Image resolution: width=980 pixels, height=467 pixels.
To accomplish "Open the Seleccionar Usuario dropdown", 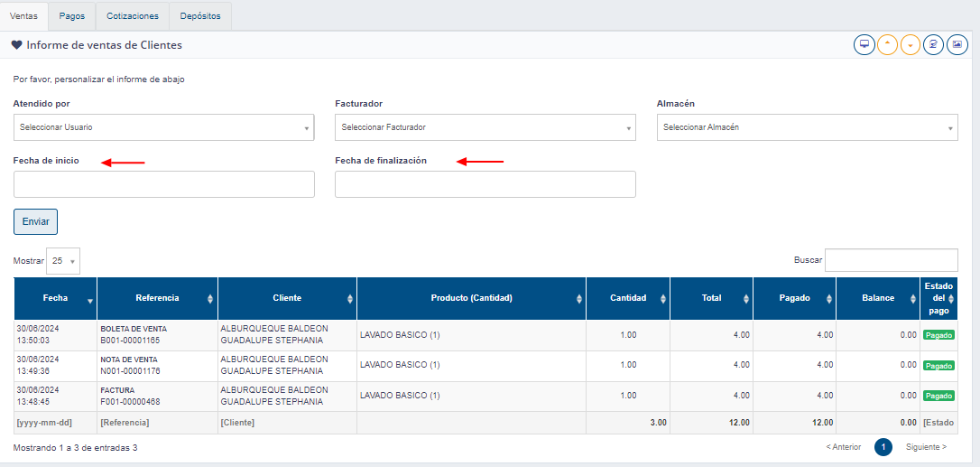I will (x=163, y=127).
